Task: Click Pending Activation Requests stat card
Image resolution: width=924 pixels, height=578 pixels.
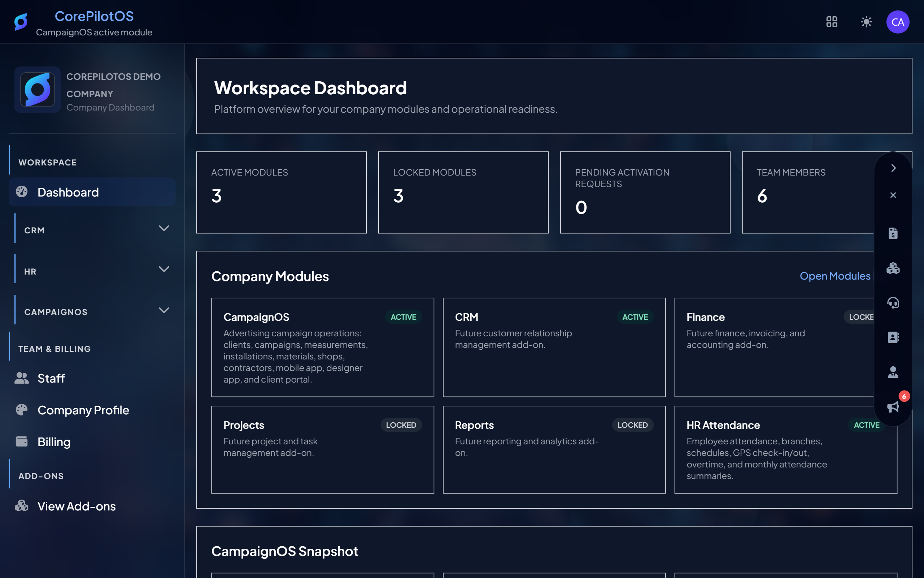Action: point(645,192)
